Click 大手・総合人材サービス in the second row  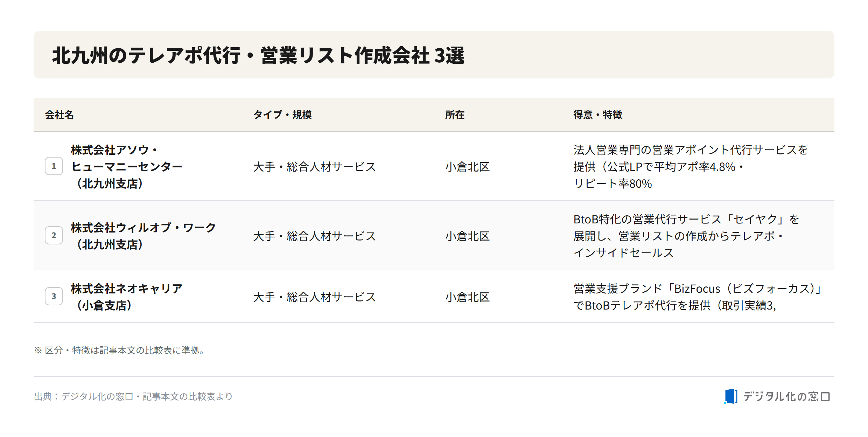[x=314, y=236]
